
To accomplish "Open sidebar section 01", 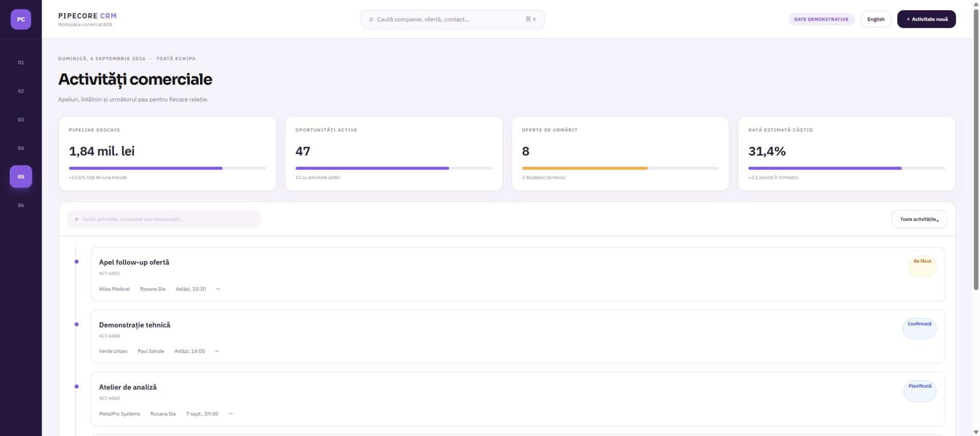I will coord(21,62).
